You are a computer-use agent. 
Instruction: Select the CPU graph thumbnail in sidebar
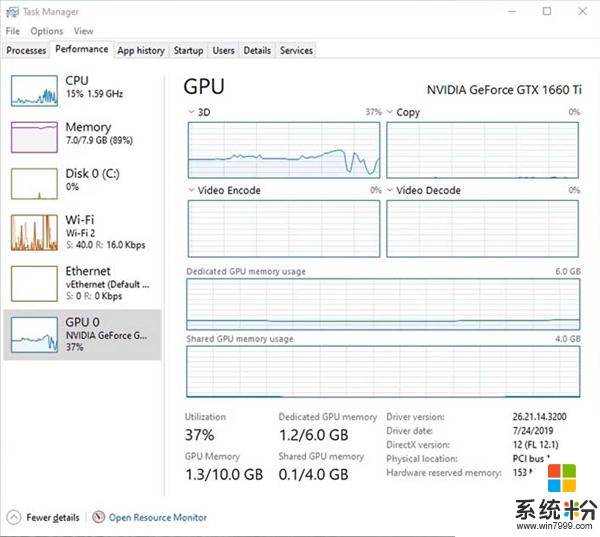point(34,91)
